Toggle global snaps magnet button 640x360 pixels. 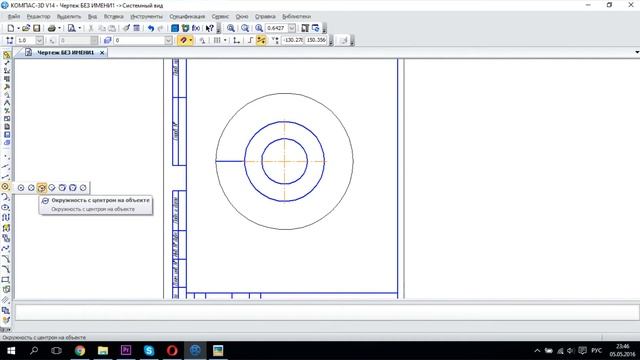tap(183, 40)
